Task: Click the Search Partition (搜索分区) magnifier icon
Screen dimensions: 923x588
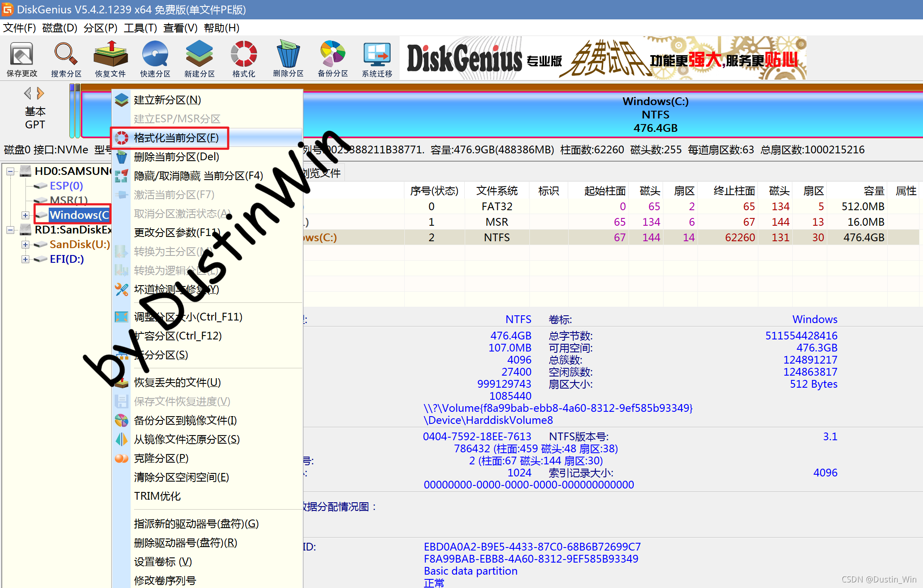Action: (x=66, y=59)
